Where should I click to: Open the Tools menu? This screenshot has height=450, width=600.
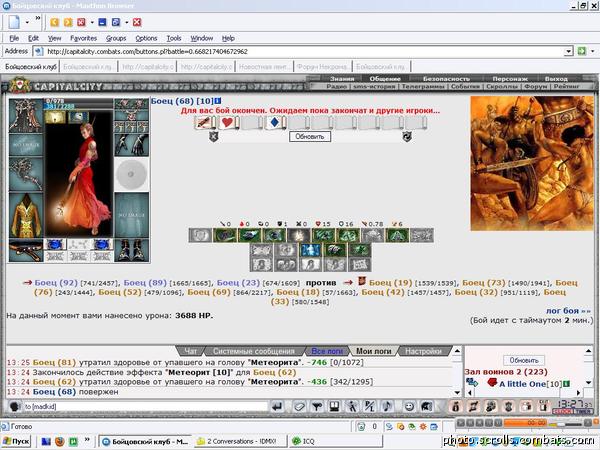(x=174, y=38)
